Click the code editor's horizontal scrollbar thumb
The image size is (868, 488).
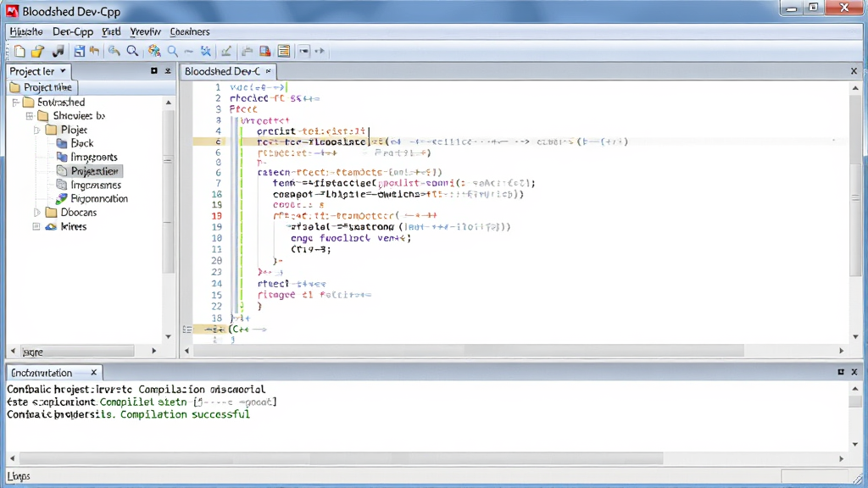604,351
